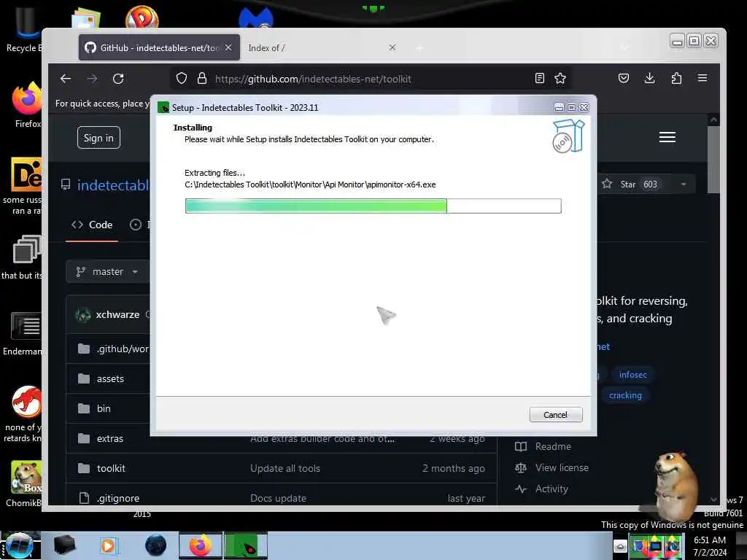Viewport: 747px width, 560px height.
Task: Close the Index of / tab
Action: [392, 47]
